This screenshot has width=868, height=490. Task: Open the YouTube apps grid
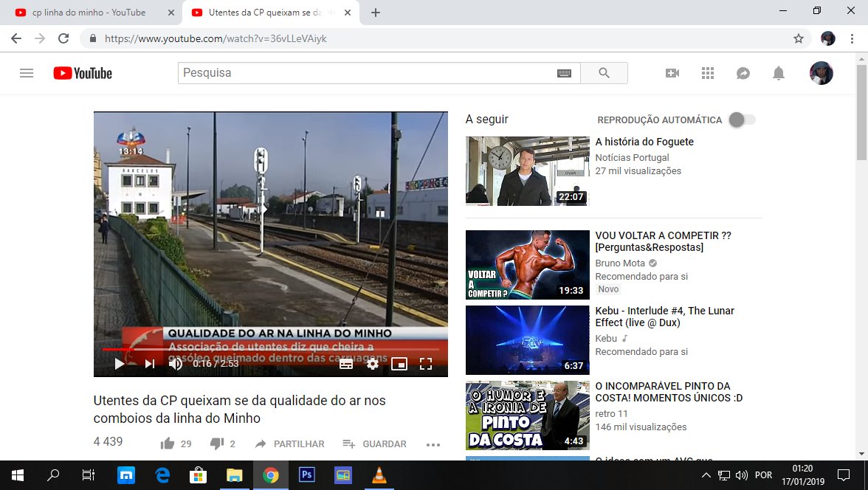tap(707, 73)
